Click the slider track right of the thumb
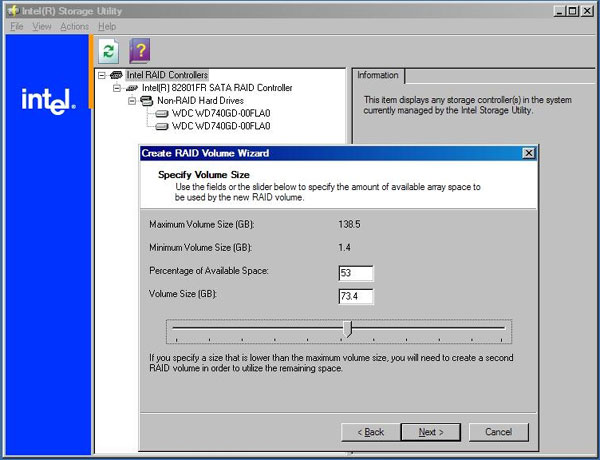This screenshot has height=460, width=600. (429, 328)
